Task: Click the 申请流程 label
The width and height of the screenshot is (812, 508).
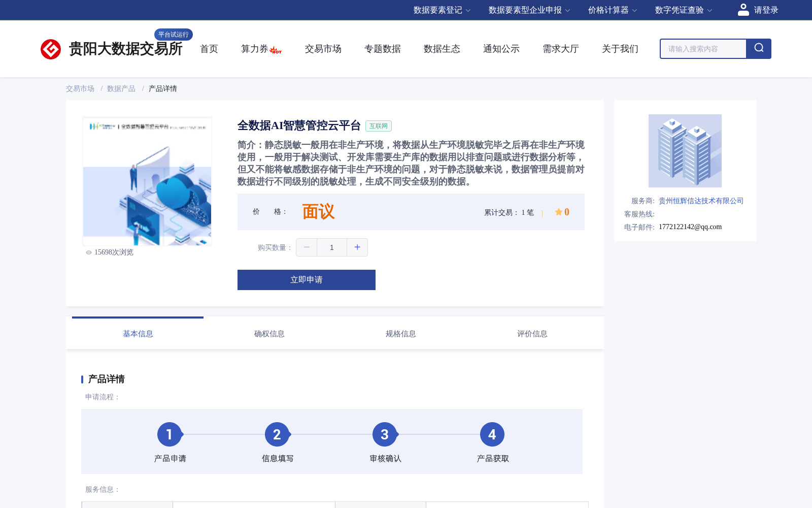Action: pyautogui.click(x=103, y=397)
